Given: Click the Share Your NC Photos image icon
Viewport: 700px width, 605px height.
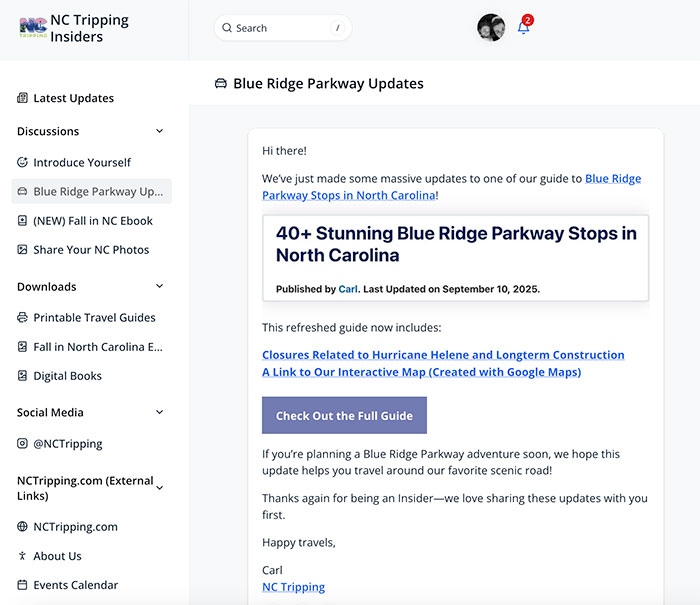Looking at the screenshot, I should (22, 250).
